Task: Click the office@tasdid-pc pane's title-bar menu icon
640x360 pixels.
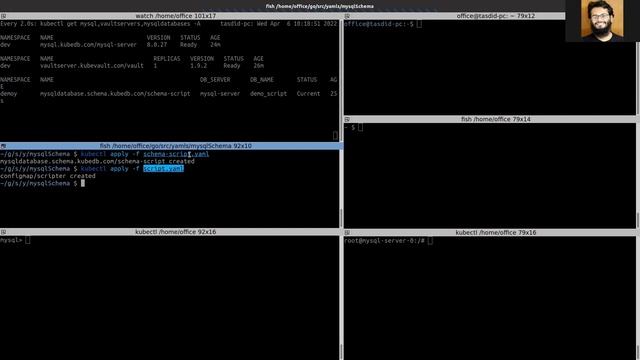Action: (x=347, y=16)
